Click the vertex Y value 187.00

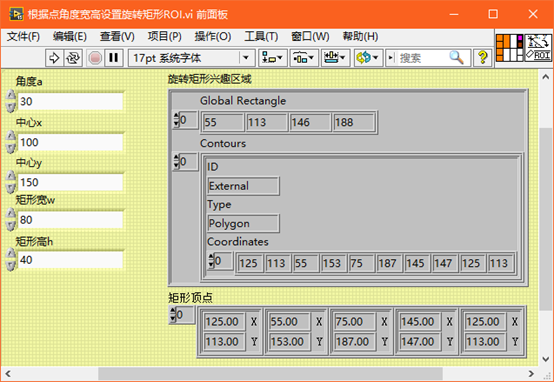[x=355, y=342]
